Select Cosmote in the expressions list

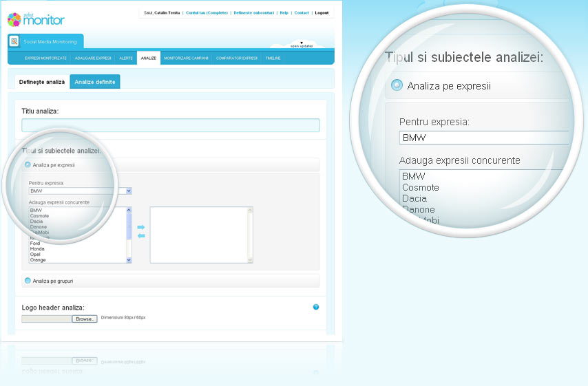coord(39,216)
